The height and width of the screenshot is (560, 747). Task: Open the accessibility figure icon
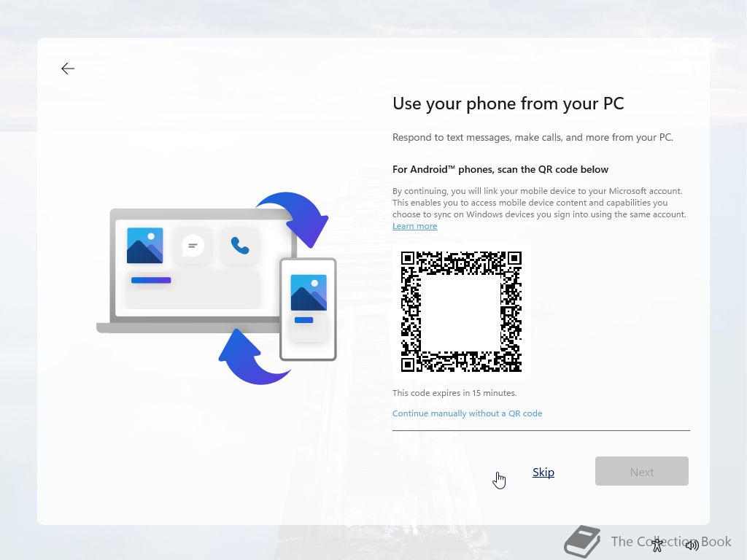pos(657,544)
